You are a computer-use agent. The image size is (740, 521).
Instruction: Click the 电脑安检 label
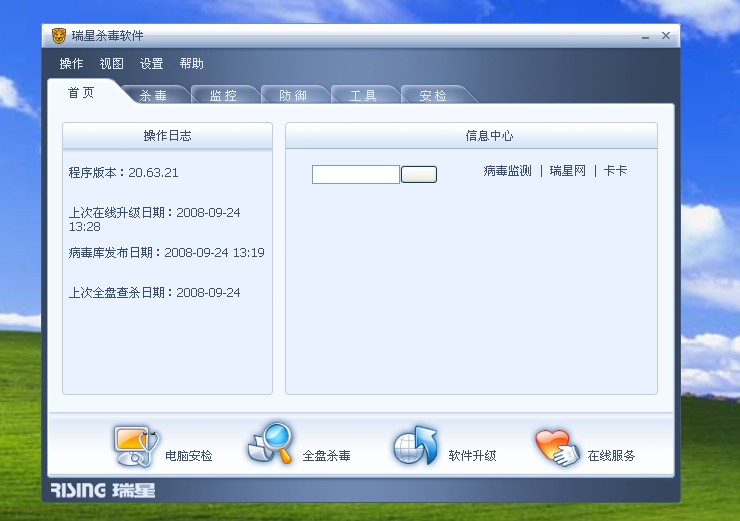pos(188,455)
